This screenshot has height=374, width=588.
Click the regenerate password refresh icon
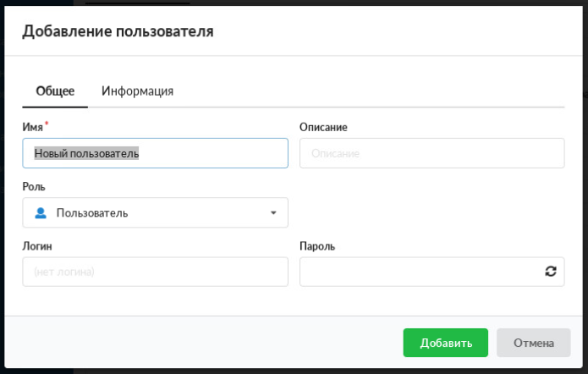pos(550,272)
